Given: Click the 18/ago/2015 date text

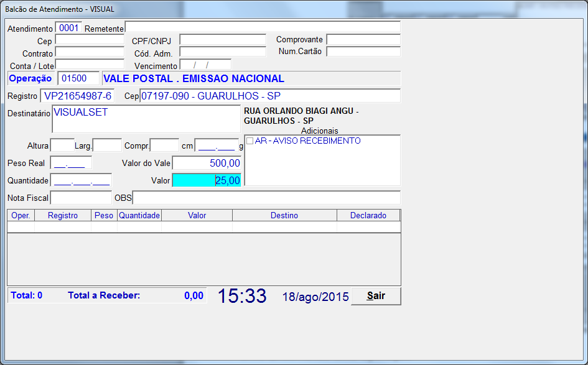Looking at the screenshot, I should coord(315,297).
